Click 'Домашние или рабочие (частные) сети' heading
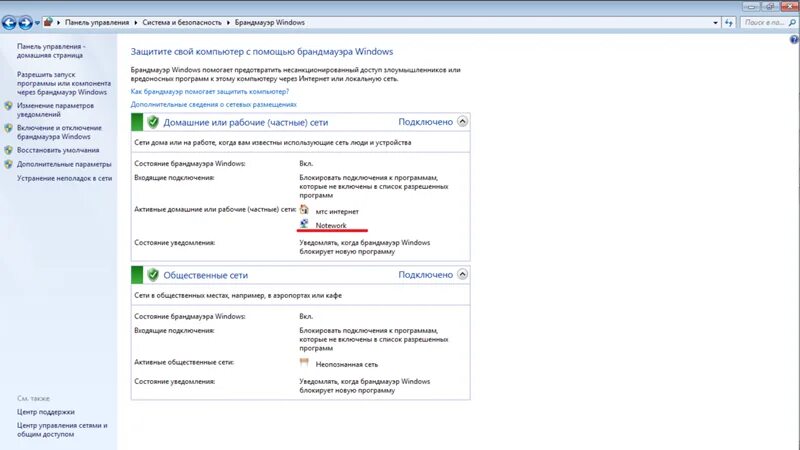The height and width of the screenshot is (450, 800). pos(245,122)
